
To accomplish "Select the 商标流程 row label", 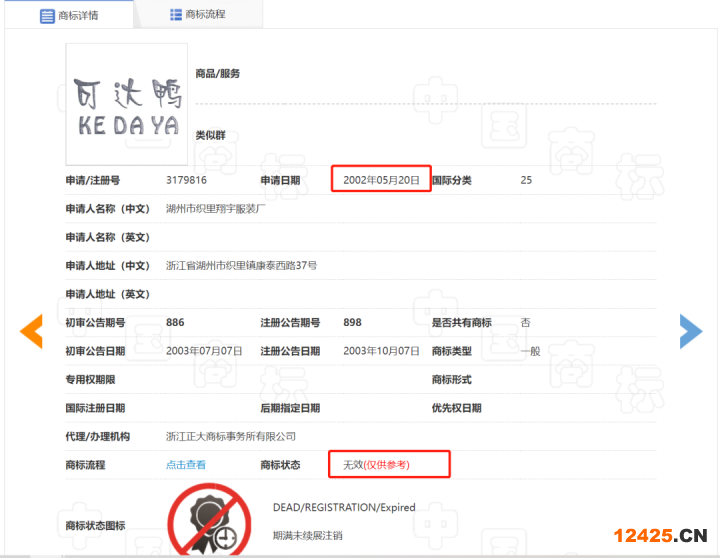I will (85, 465).
